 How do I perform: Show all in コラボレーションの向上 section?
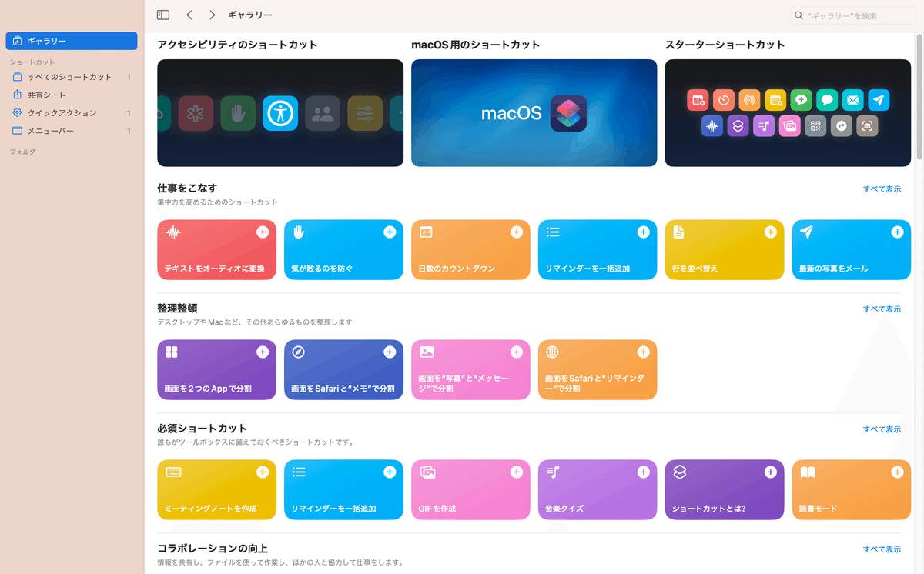coord(882,549)
